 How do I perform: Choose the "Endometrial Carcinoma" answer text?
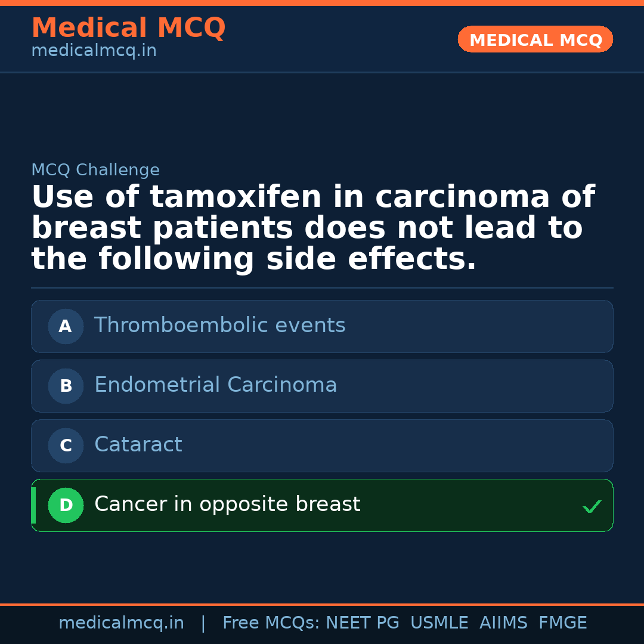click(215, 385)
